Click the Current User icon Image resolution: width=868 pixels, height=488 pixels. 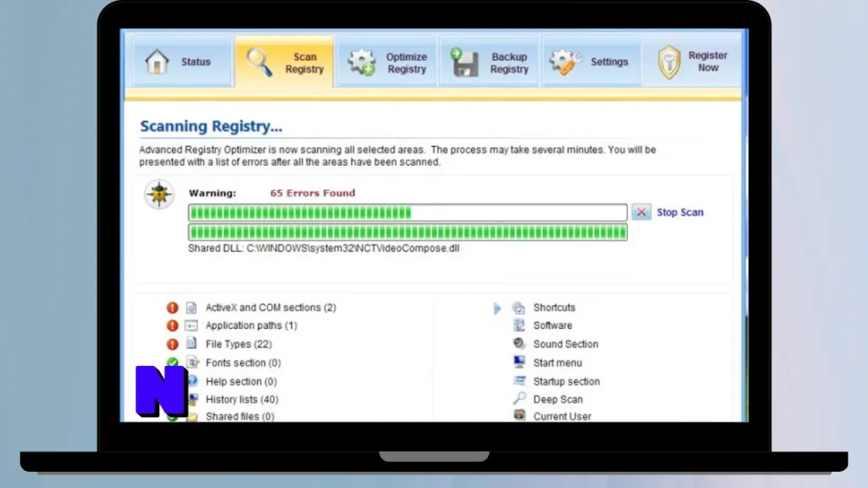click(519, 415)
